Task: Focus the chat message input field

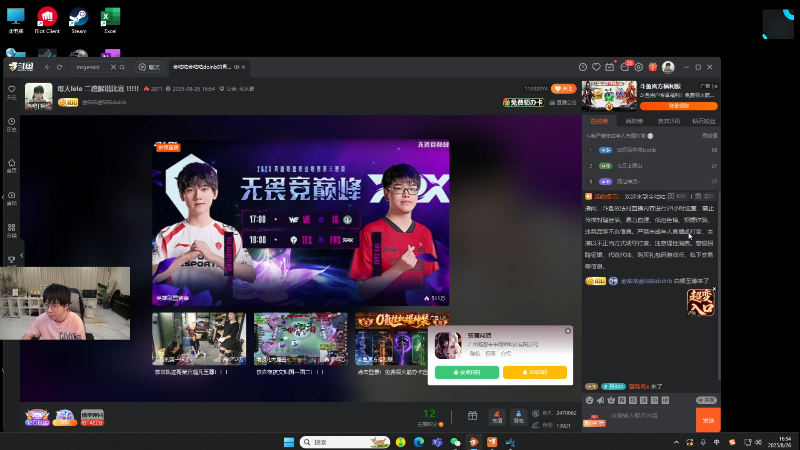Action: pyautogui.click(x=651, y=418)
